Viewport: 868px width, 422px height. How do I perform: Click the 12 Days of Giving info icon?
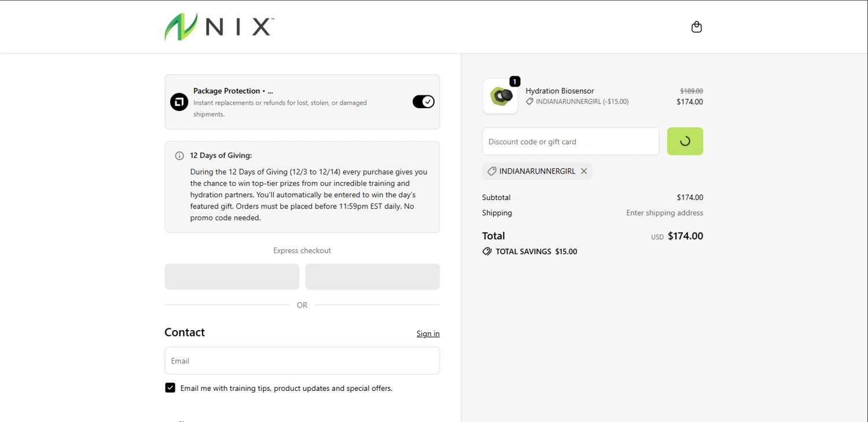(179, 156)
